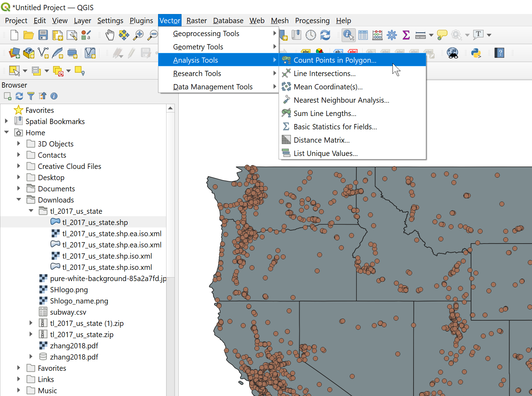Open the Measure tool dropdown arrow

(431, 35)
